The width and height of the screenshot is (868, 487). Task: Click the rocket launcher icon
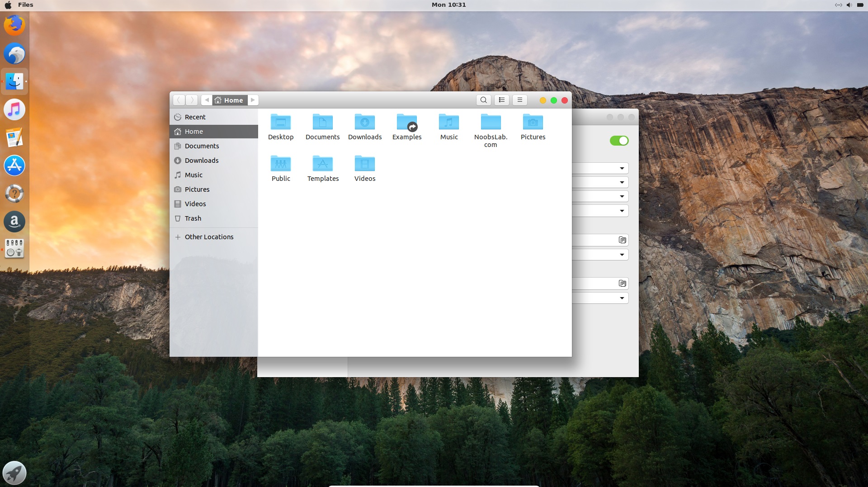[x=14, y=473]
